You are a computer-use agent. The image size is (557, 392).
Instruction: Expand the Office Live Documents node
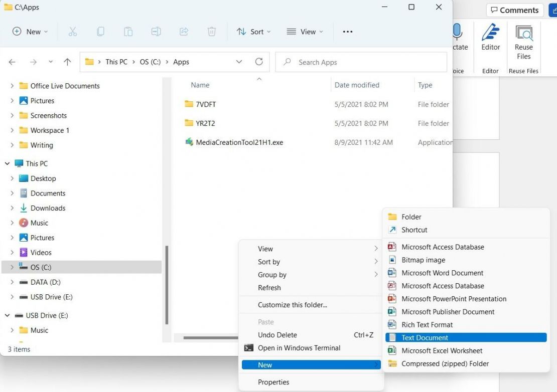[x=12, y=86]
